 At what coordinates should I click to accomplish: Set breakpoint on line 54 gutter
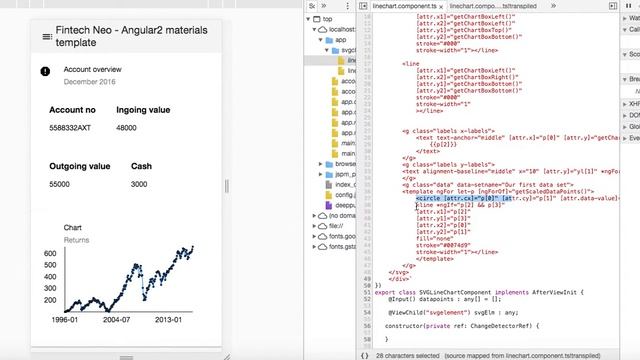coord(367,313)
